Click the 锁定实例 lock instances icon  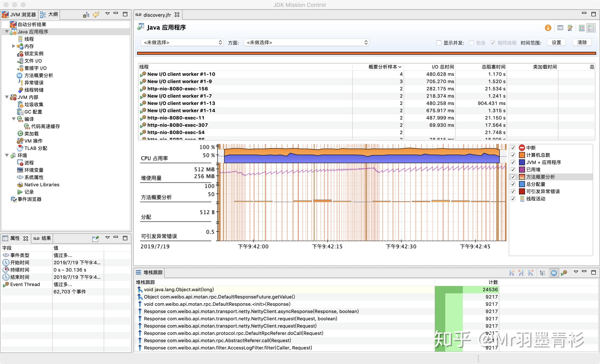[x=20, y=54]
